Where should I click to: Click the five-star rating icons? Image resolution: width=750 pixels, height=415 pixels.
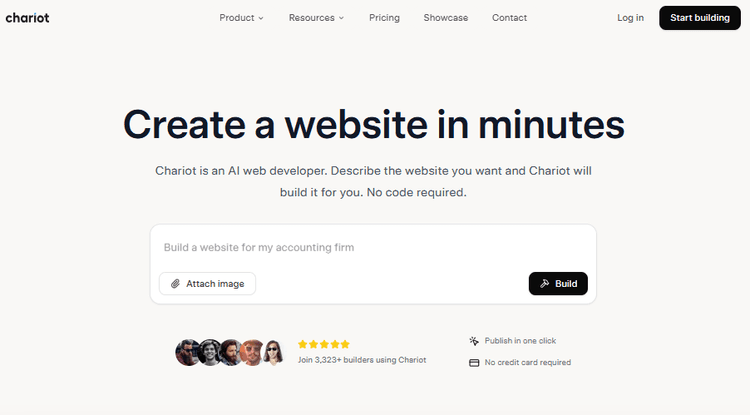click(x=323, y=344)
